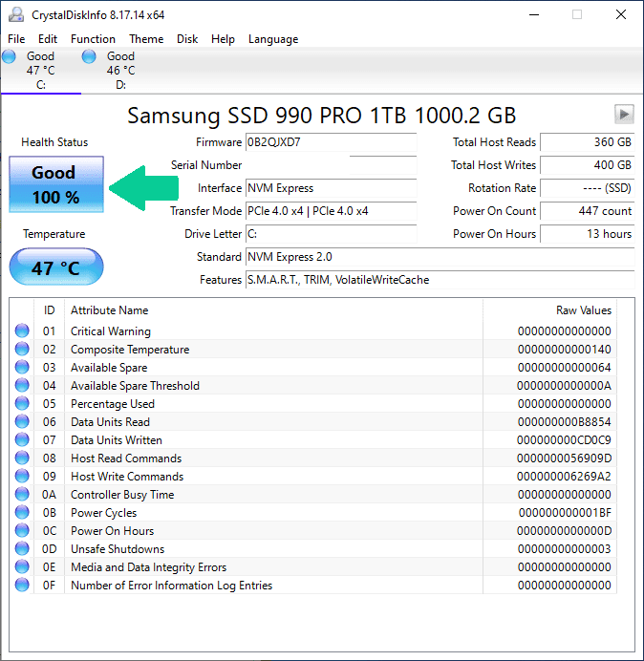This screenshot has width=644, height=661.
Task: Click raw value 0000000000000A
Action: coord(565,386)
